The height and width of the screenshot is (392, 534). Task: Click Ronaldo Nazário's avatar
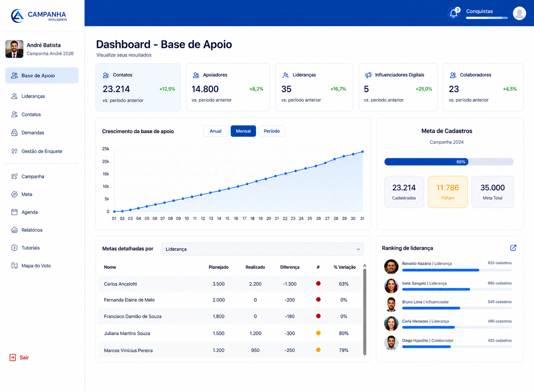[391, 267]
